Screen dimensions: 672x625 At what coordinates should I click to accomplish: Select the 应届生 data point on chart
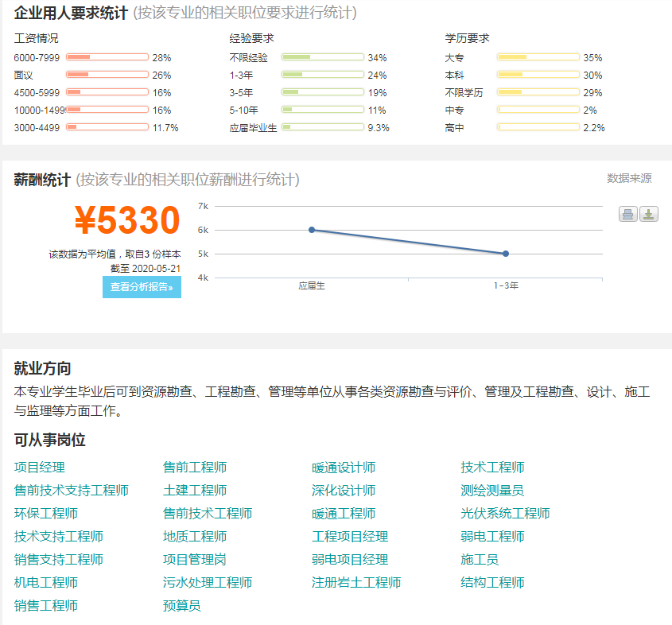[312, 230]
